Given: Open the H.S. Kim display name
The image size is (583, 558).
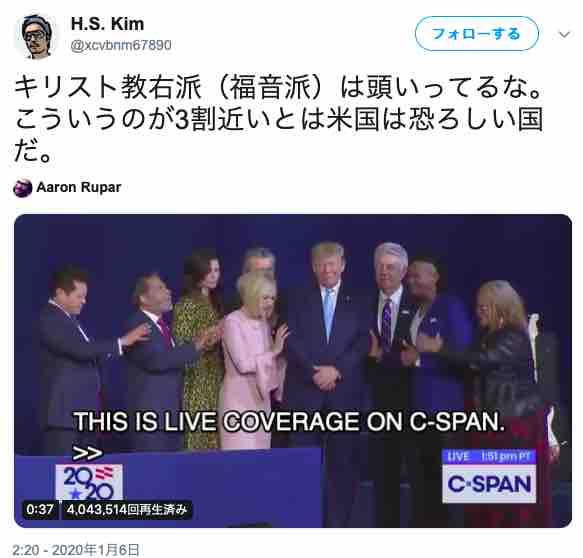Looking at the screenshot, I should [107, 24].
